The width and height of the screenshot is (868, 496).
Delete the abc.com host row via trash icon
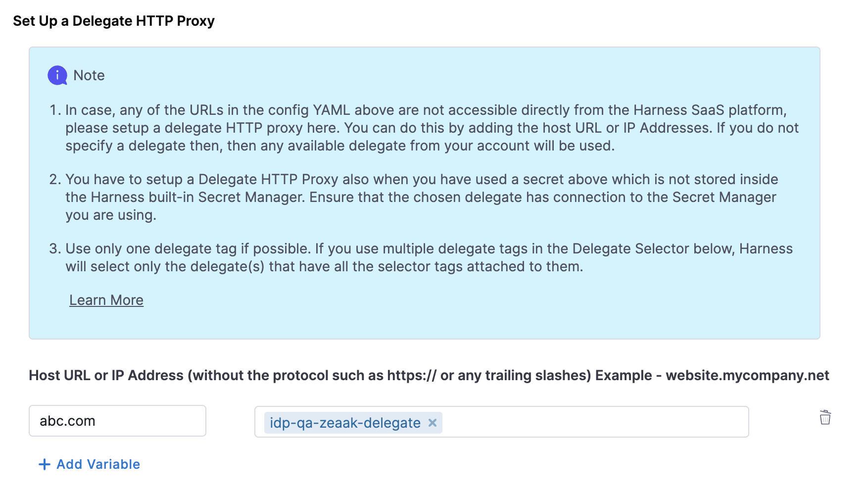(825, 418)
